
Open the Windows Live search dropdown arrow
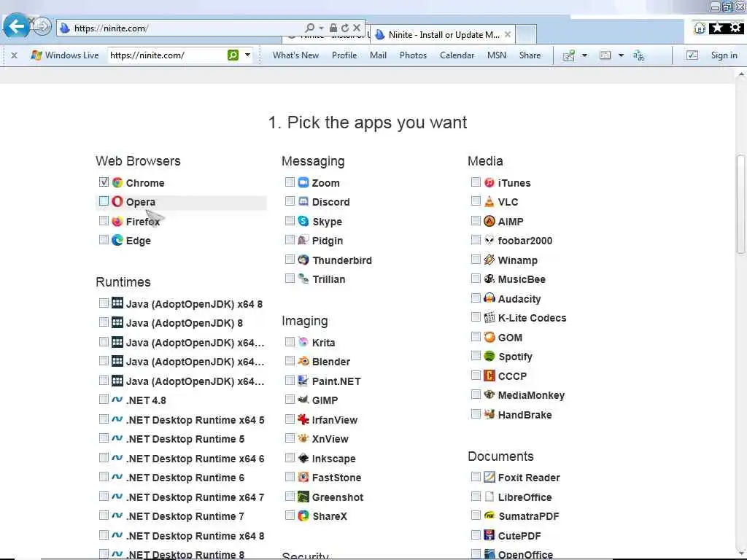coord(247,55)
